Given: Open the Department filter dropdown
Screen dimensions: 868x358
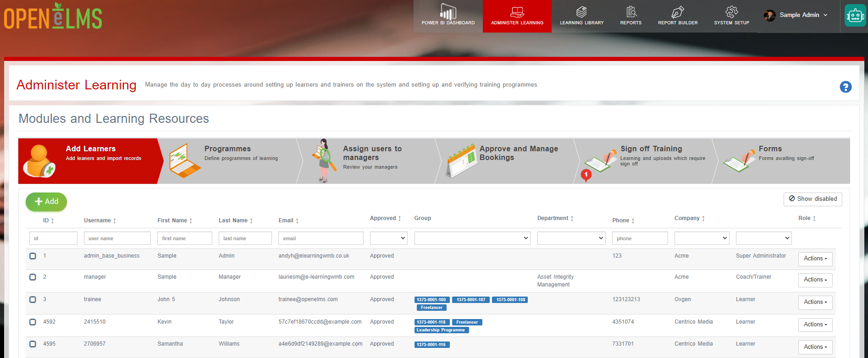Looking at the screenshot, I should pyautogui.click(x=571, y=238).
